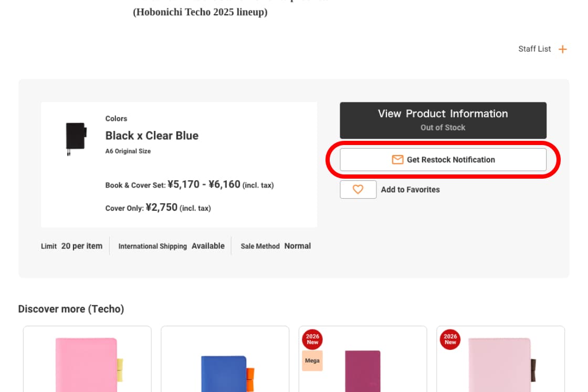
Task: Click the Out of Stock status text
Action: pos(443,128)
